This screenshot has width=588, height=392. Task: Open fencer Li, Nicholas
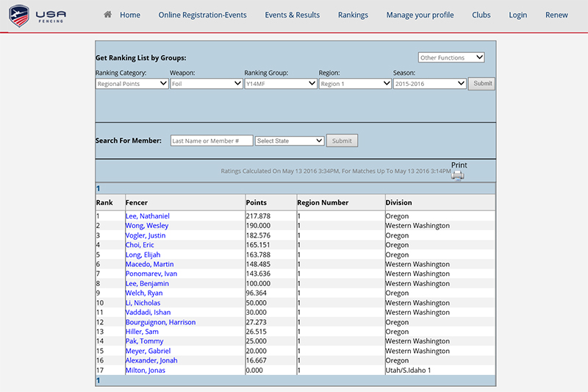143,303
